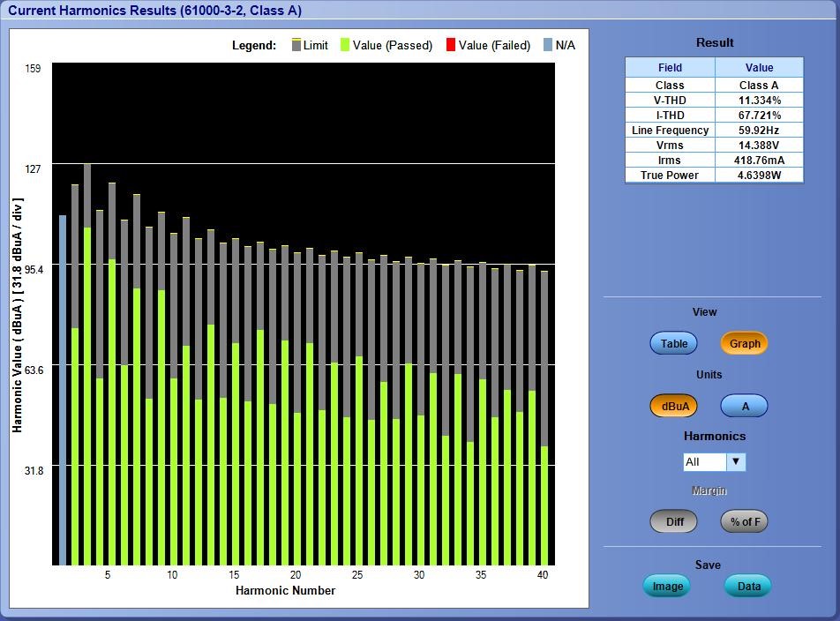
Task: Show margin as % of F
Action: tap(744, 521)
